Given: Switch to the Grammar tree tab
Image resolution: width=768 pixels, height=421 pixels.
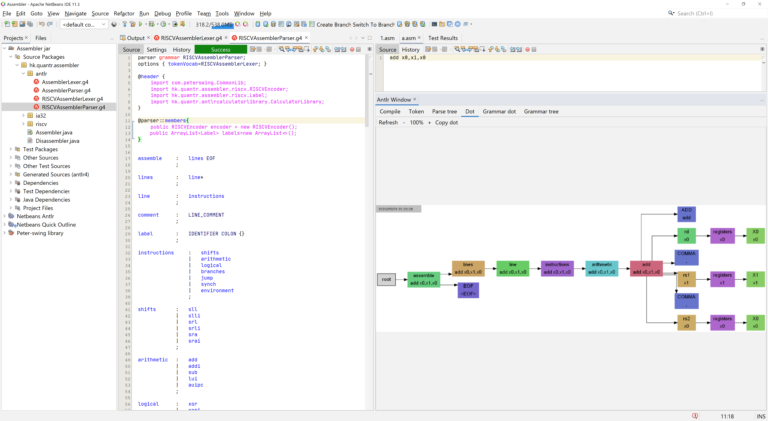Looking at the screenshot, I should 541,112.
